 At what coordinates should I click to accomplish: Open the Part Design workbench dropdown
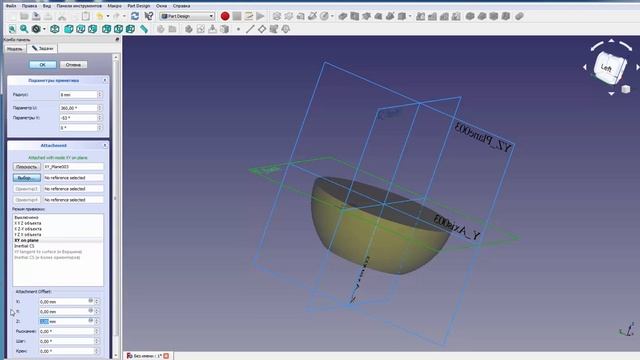click(x=187, y=16)
